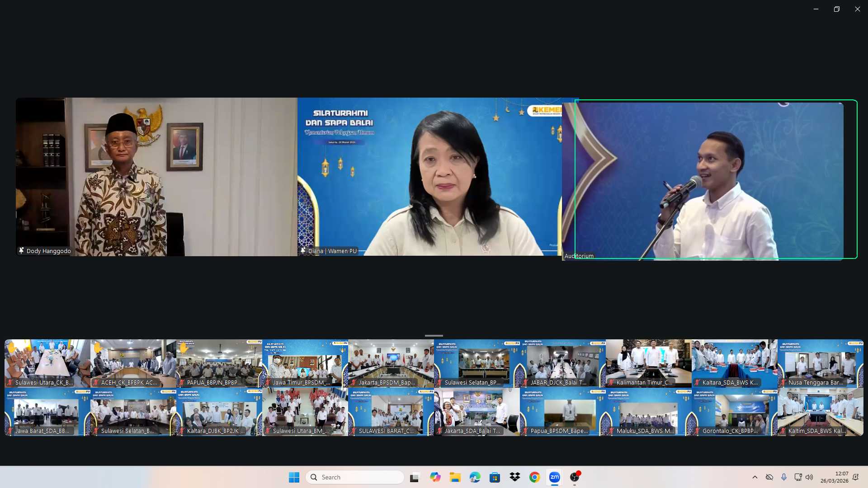
Task: Expand hidden icons chevron in the system tray
Action: pyautogui.click(x=755, y=477)
